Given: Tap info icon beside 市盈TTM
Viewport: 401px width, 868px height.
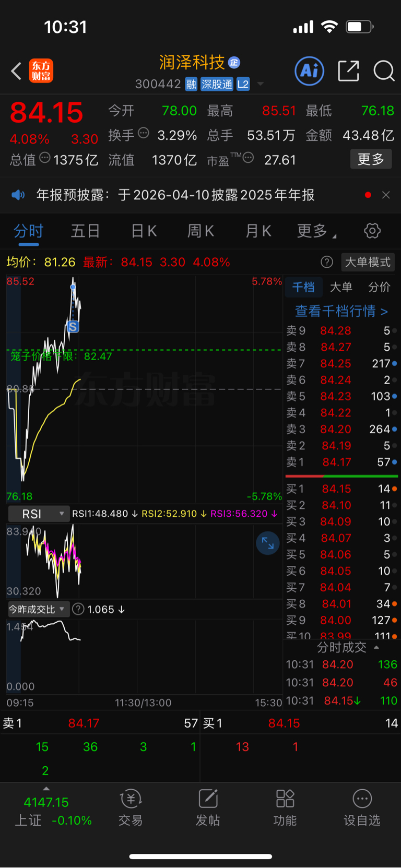Looking at the screenshot, I should pyautogui.click(x=249, y=157).
